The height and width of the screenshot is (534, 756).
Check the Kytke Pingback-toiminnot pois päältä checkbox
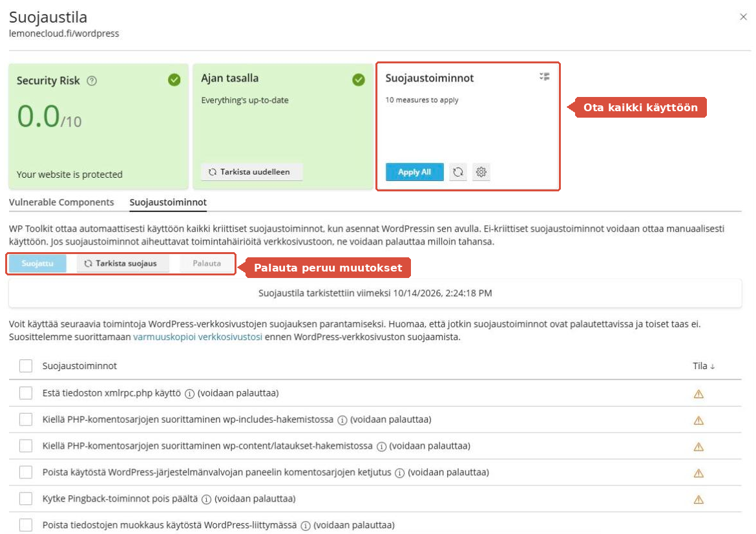(x=26, y=498)
